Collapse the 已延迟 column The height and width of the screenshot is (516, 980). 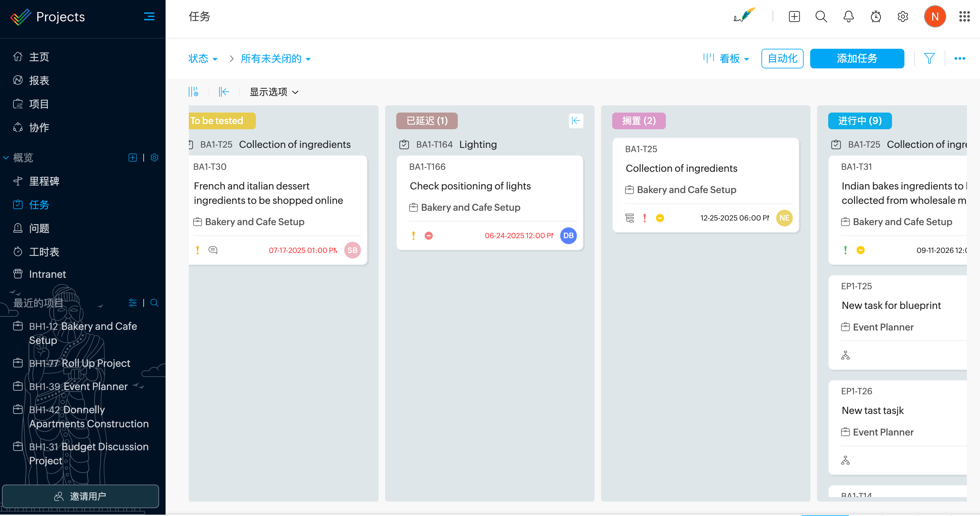[x=576, y=121]
